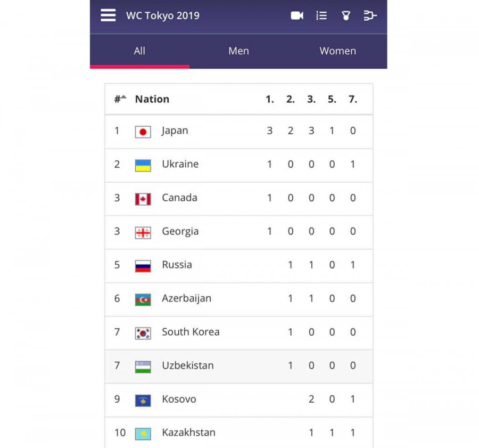Switch to the Men tab
Image resolution: width=479 pixels, height=448 pixels.
(238, 51)
